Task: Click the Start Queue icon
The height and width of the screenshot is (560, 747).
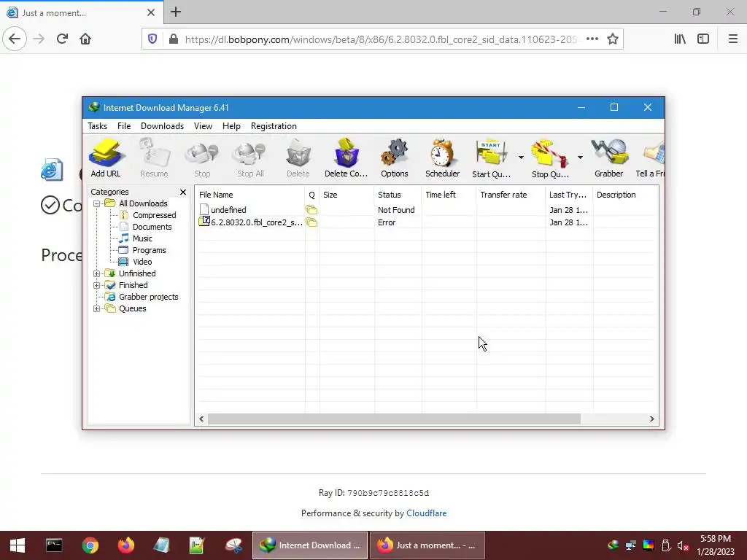Action: pos(491,157)
